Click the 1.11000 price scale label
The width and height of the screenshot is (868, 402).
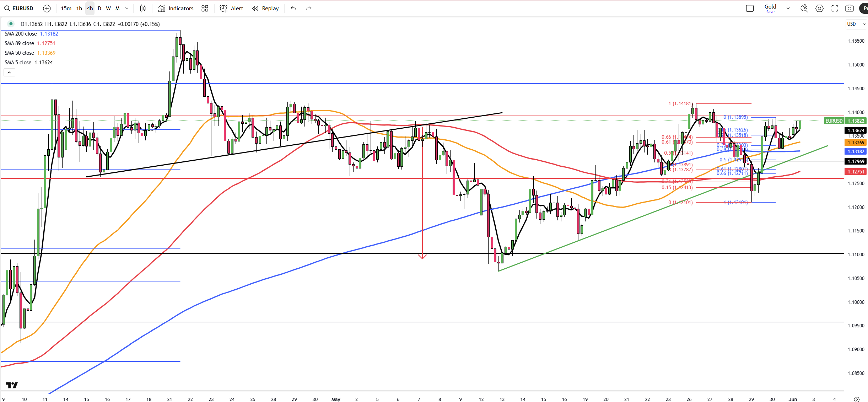[x=856, y=254]
